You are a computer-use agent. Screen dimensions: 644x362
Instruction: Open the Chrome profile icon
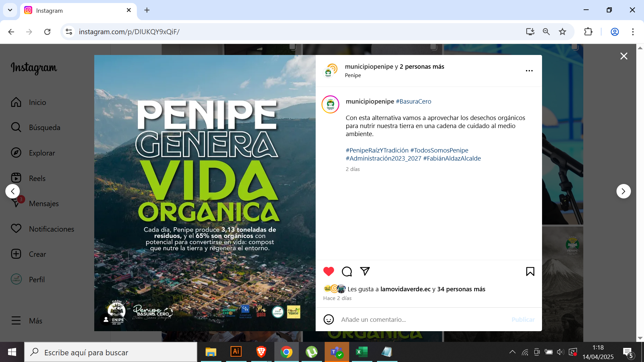coord(615,32)
